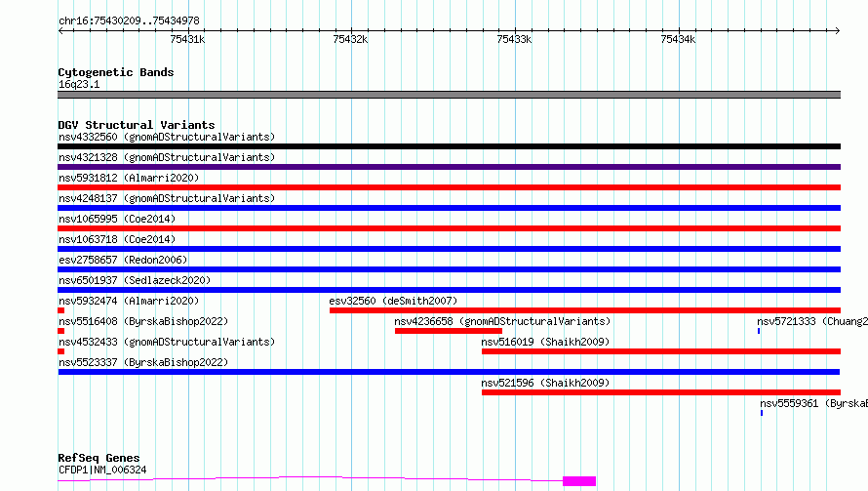Viewport: 868px width, 491px height.
Task: Select the blue nsv5523337 variant bar
Action: click(x=449, y=372)
